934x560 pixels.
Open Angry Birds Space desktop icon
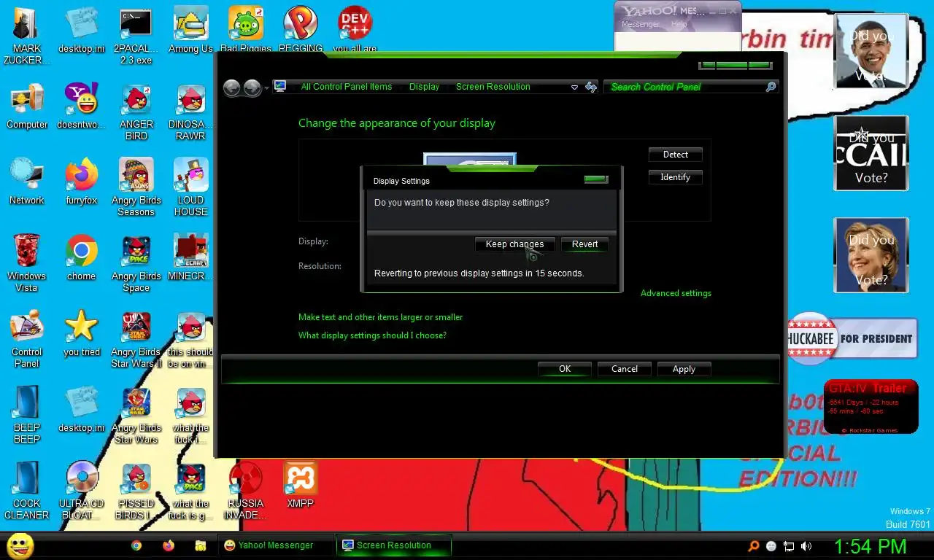(136, 263)
